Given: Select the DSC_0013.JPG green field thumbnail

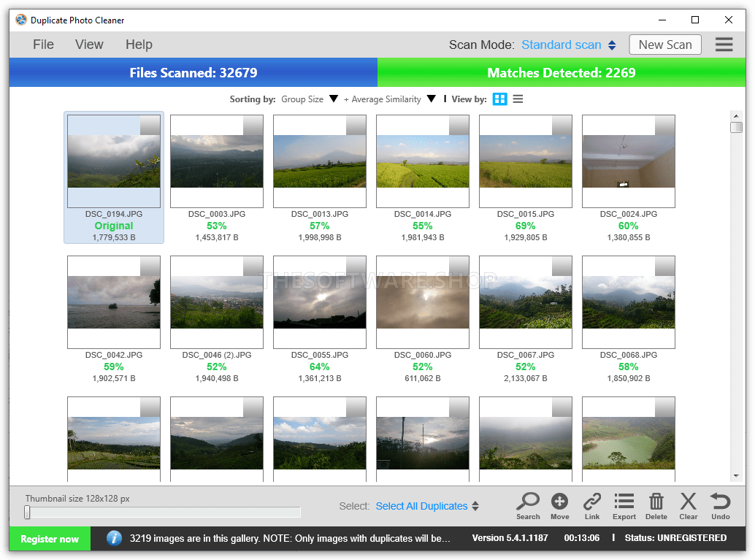Looking at the screenshot, I should point(320,161).
